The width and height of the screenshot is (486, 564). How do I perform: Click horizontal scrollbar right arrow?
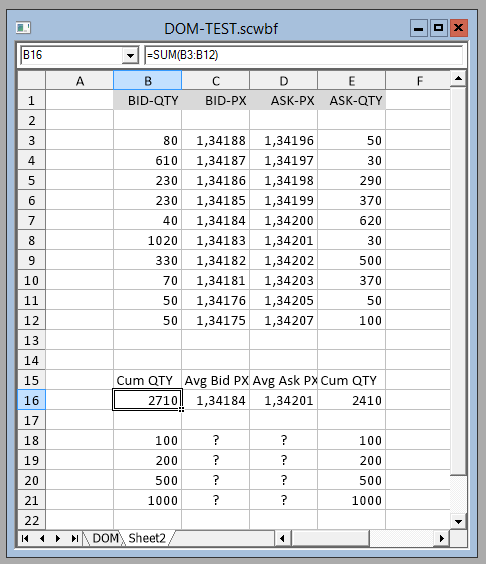pos(441,538)
